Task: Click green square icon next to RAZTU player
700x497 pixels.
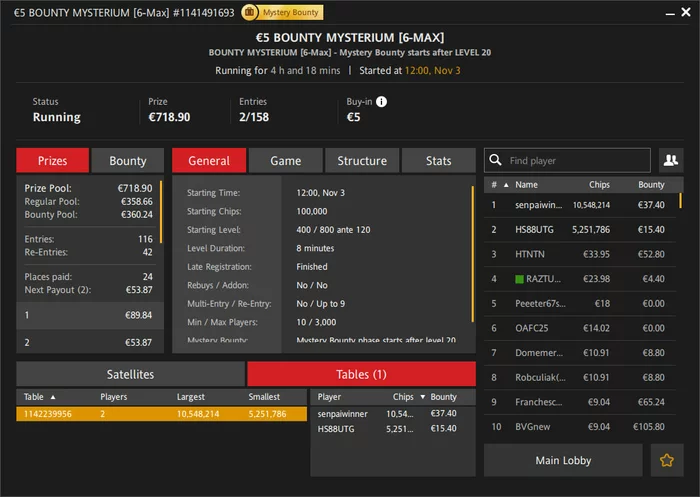Action: pyautogui.click(x=519, y=279)
